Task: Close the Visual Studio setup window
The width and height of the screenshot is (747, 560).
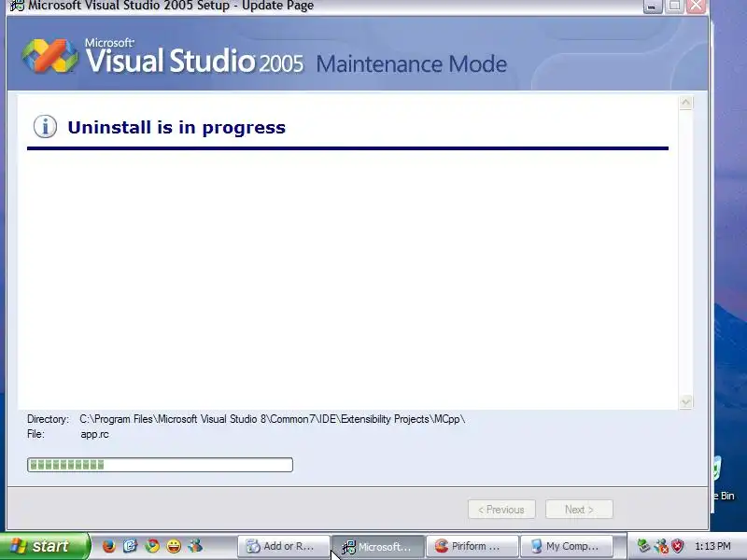Action: pyautogui.click(x=697, y=6)
